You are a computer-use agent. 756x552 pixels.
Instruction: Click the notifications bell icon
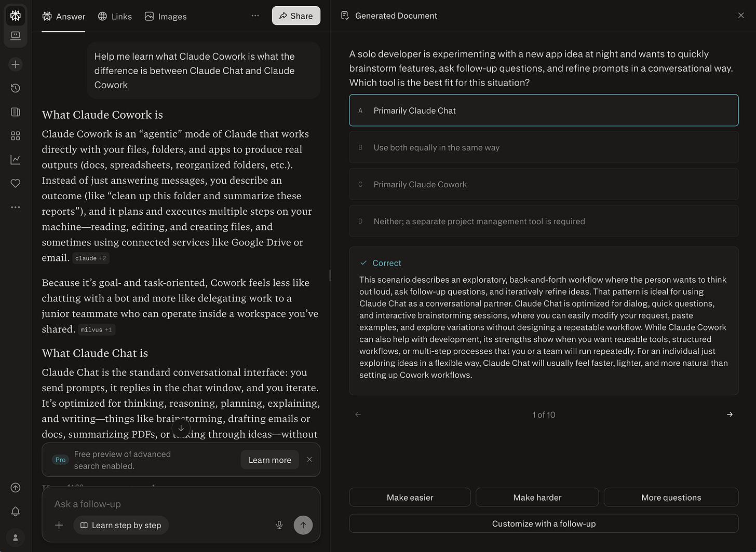click(x=15, y=512)
